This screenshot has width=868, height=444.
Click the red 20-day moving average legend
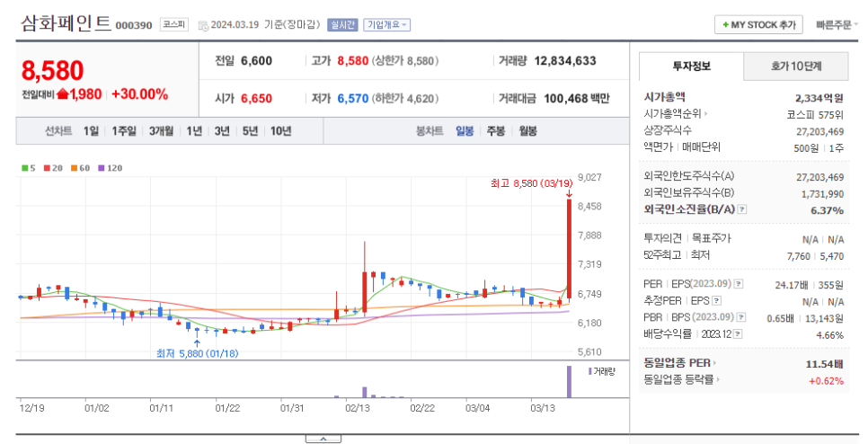click(x=54, y=168)
